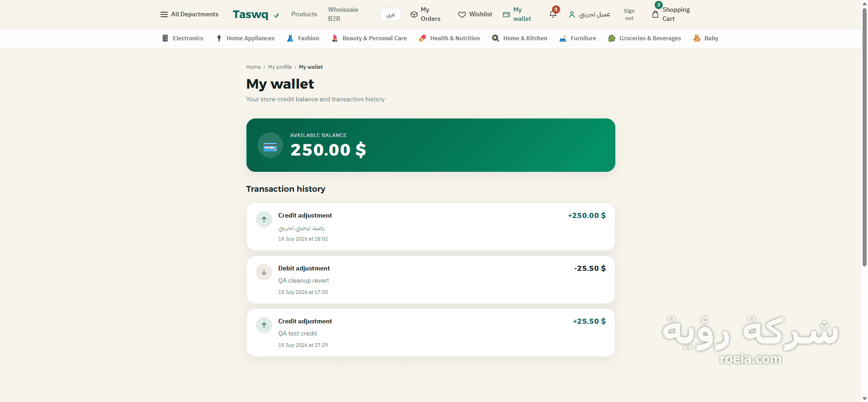
Task: Click the My Orders box icon
Action: tap(414, 14)
